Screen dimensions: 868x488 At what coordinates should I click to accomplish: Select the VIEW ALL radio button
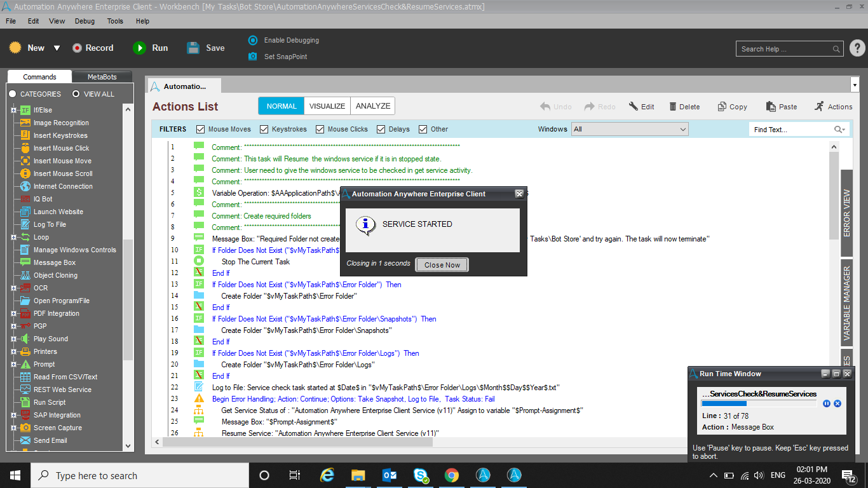[x=76, y=94]
